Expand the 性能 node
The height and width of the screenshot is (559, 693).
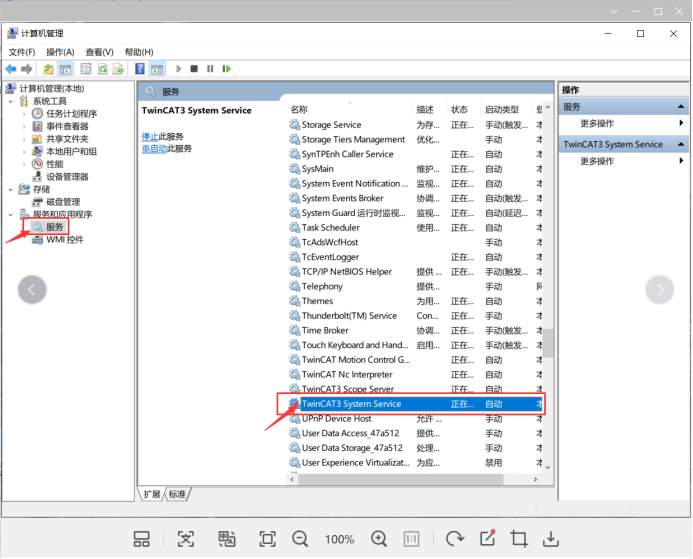(x=24, y=164)
